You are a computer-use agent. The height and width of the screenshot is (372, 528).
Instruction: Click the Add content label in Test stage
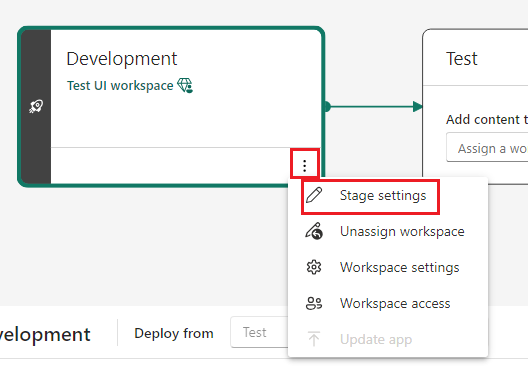[x=487, y=120]
